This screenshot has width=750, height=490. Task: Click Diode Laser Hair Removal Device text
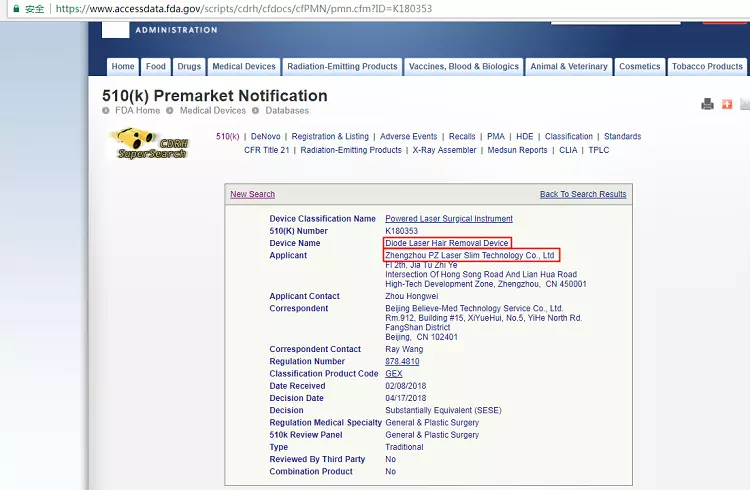[447, 243]
